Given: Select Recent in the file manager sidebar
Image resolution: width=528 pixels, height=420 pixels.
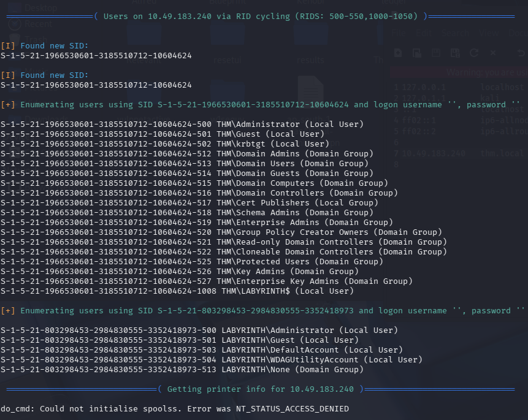Looking at the screenshot, I should (x=38, y=25).
